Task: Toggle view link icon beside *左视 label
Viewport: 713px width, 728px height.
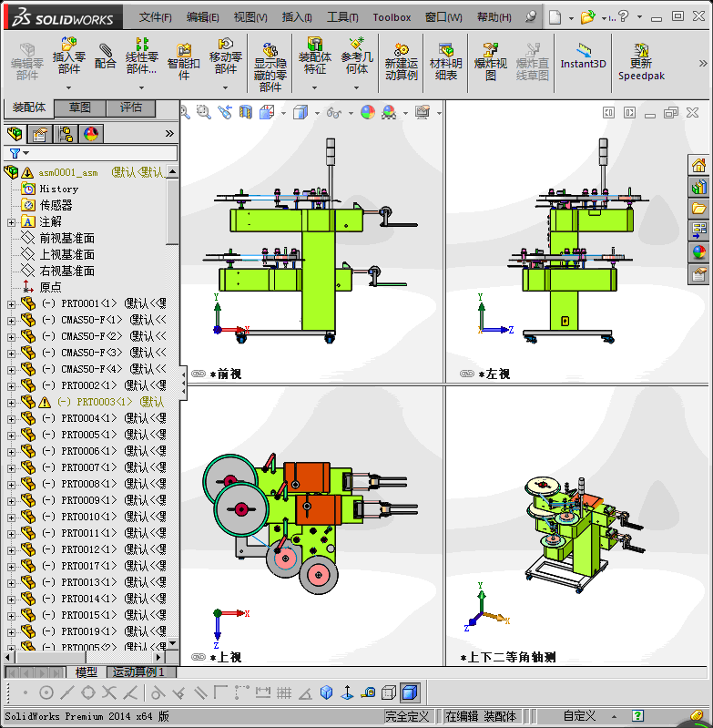Action: pos(466,374)
